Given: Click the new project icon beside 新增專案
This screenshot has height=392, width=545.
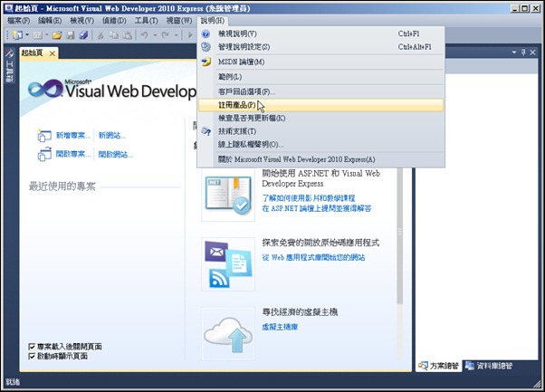Looking at the screenshot, I should point(44,136).
